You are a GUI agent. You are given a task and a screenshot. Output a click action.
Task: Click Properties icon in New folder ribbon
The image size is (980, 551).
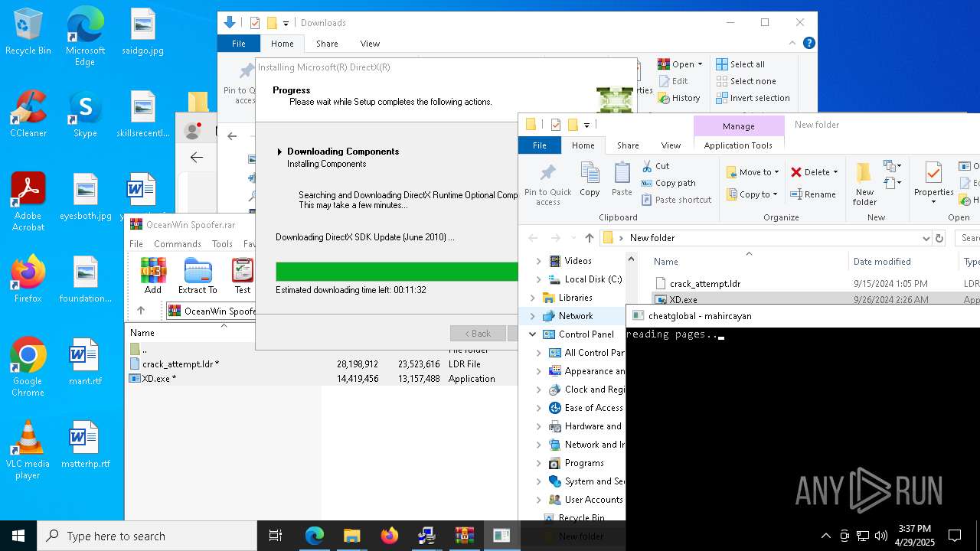pos(933,184)
